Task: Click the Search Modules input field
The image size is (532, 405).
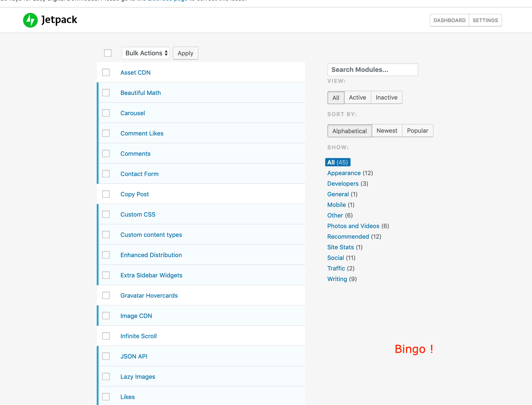Action: tap(372, 70)
